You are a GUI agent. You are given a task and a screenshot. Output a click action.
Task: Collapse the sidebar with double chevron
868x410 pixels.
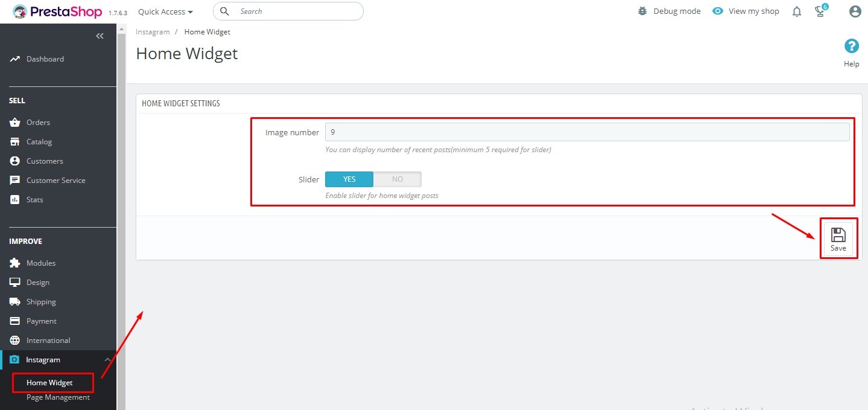pos(100,36)
